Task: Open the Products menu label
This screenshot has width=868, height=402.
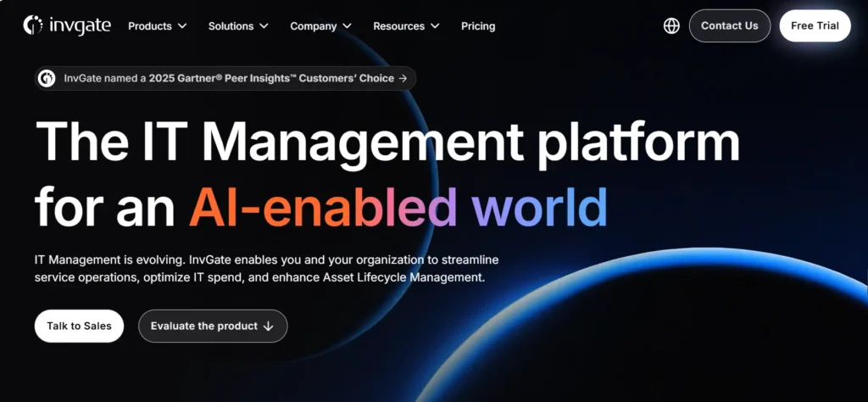Action: (x=150, y=26)
